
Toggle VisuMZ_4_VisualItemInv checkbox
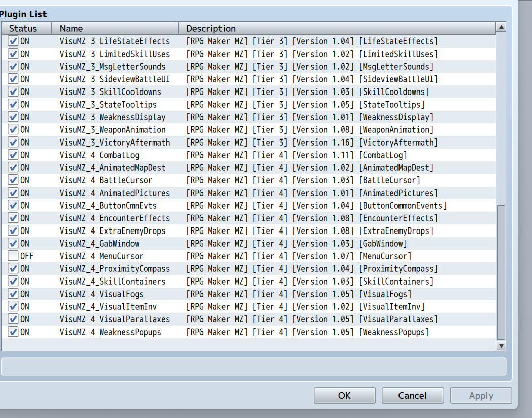point(13,307)
